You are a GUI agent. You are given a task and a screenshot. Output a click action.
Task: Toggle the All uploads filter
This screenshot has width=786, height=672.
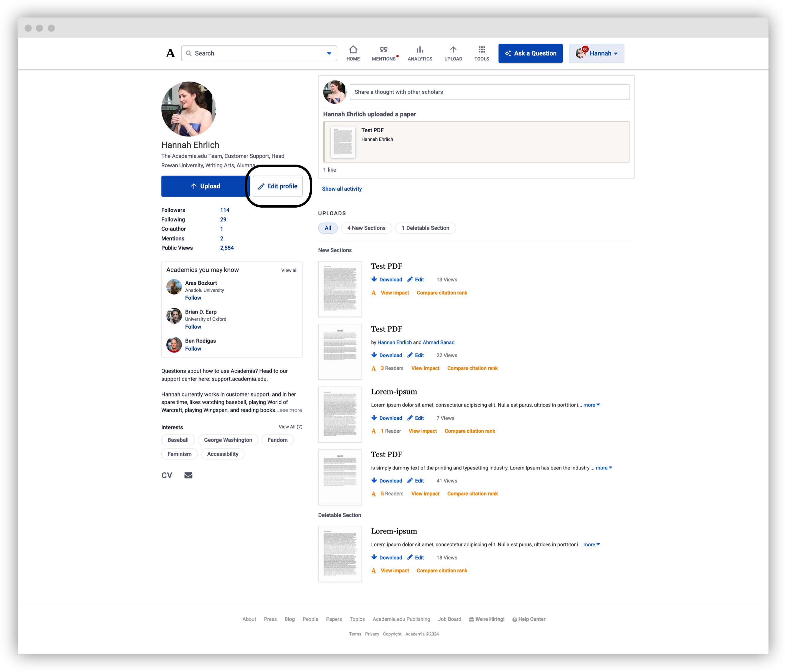point(328,228)
